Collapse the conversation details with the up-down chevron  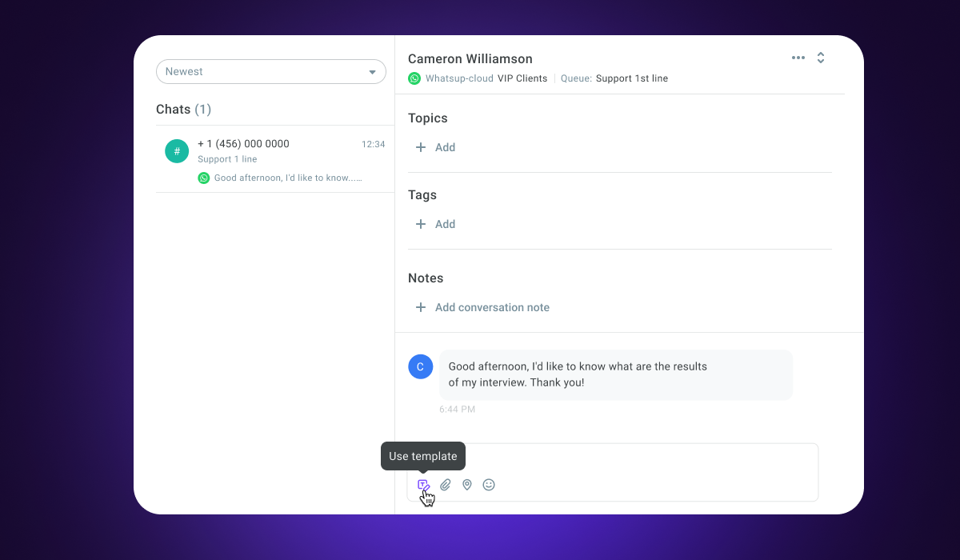click(821, 58)
